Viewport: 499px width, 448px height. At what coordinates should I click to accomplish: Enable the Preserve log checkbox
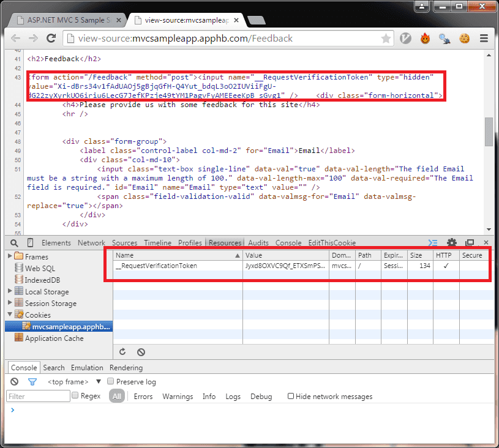pos(111,382)
